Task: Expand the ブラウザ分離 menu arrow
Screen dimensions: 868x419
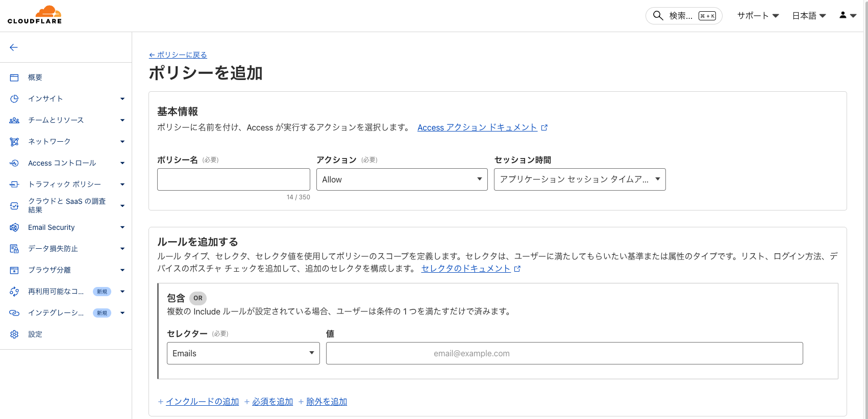Action: [122, 270]
